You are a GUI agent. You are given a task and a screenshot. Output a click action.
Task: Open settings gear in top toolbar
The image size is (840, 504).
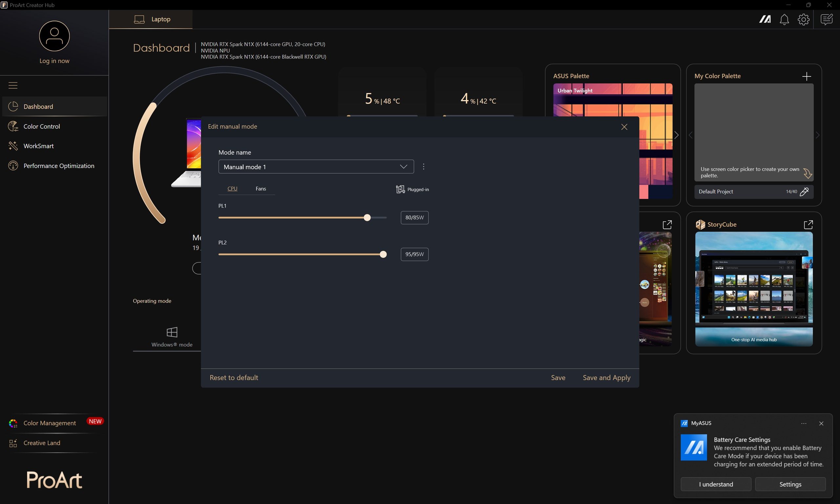coord(803,19)
